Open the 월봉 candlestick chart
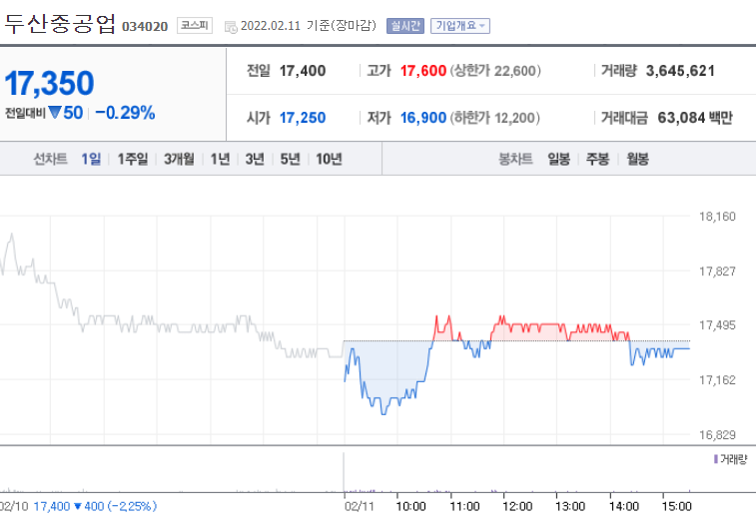The image size is (756, 532). click(637, 159)
